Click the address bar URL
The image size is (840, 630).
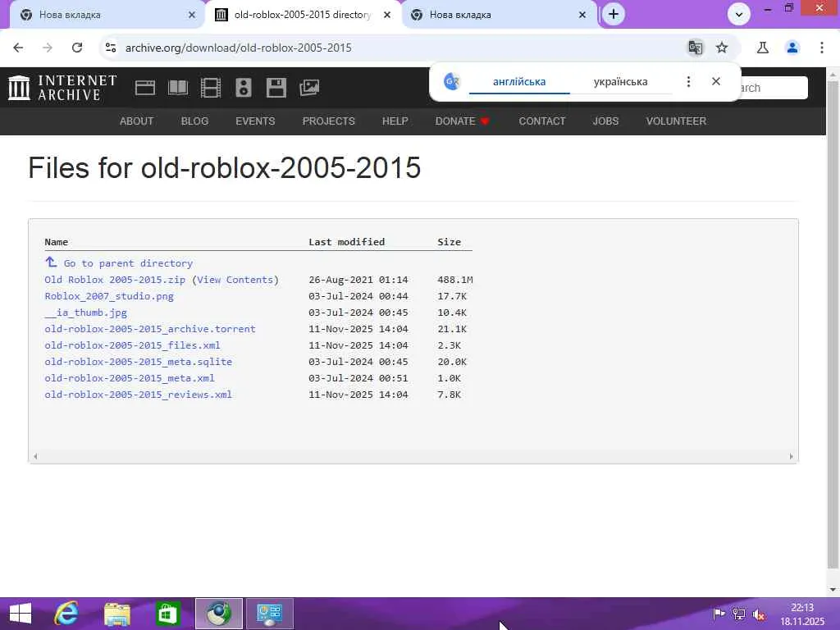point(239,48)
